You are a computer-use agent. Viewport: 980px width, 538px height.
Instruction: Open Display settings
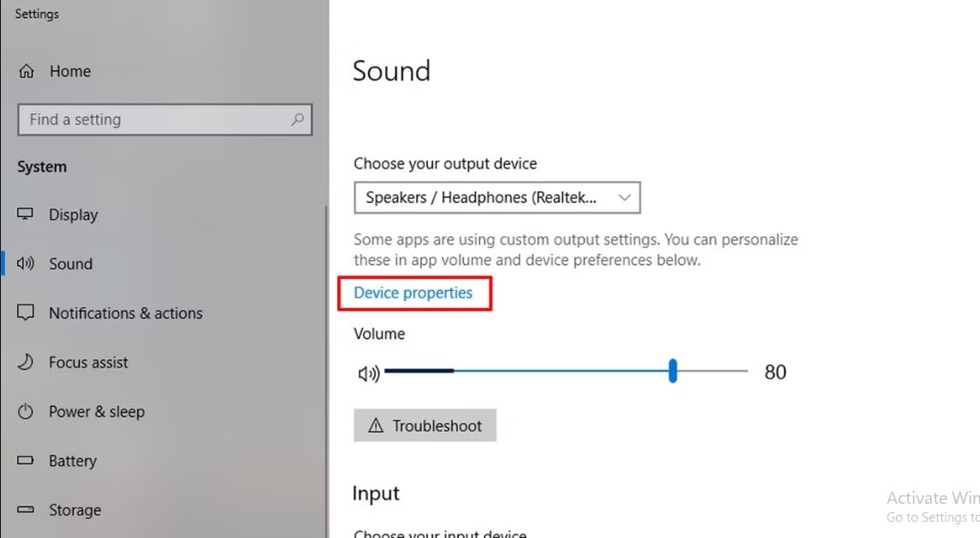point(73,215)
